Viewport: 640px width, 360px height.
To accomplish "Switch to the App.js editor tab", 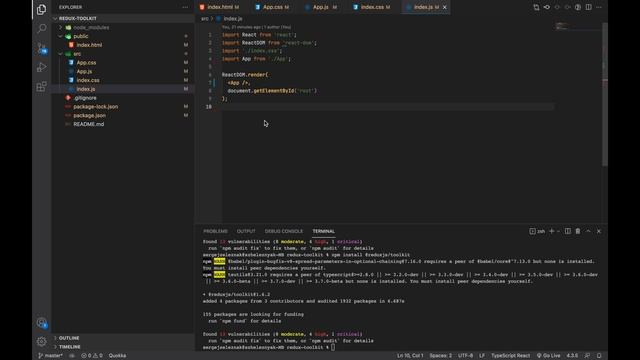I will (x=321, y=7).
